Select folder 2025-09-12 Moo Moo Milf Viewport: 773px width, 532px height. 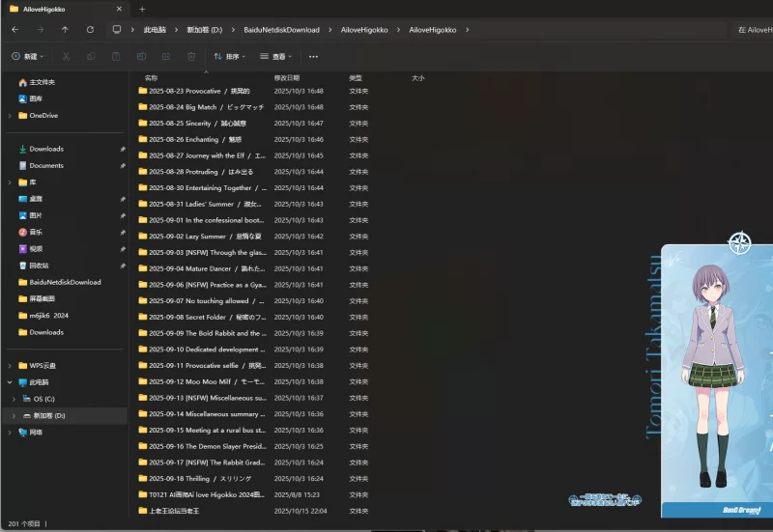click(x=253, y=381)
